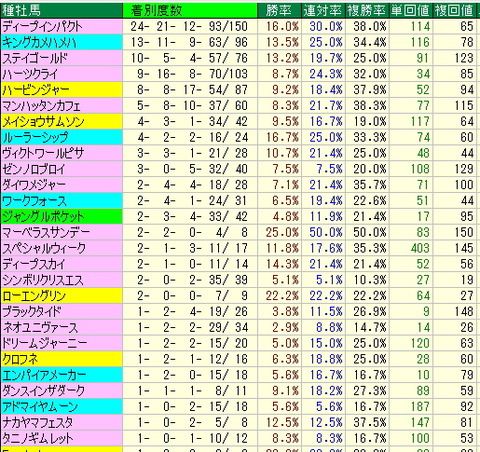The image size is (480, 452).
Task: Click マーベラスサンデー place rate 50.0% in 連対率
Action: click(326, 232)
